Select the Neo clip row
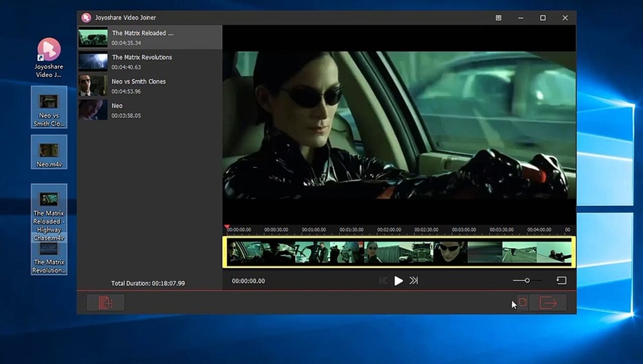Viewport: 643px width, 364px height. tap(150, 110)
